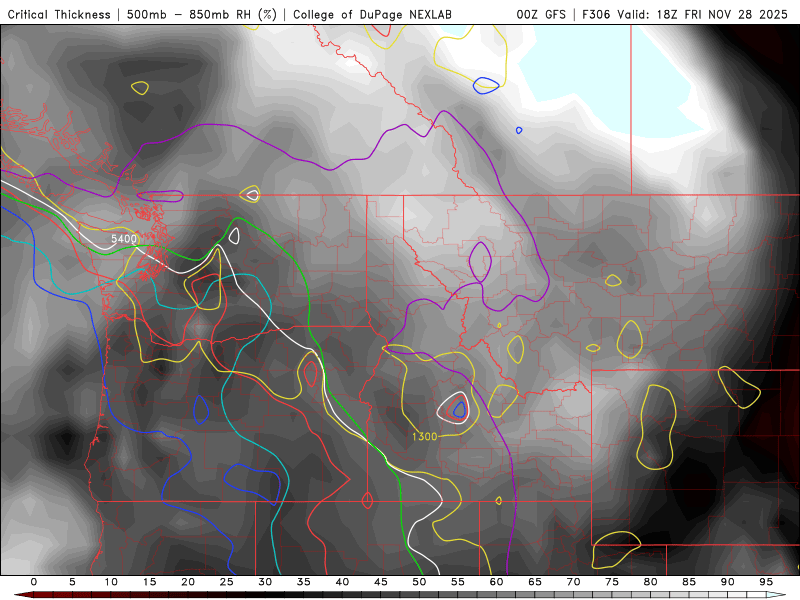Click the "45" value on the color scale
Image resolution: width=800 pixels, height=600 pixels.
tap(381, 582)
